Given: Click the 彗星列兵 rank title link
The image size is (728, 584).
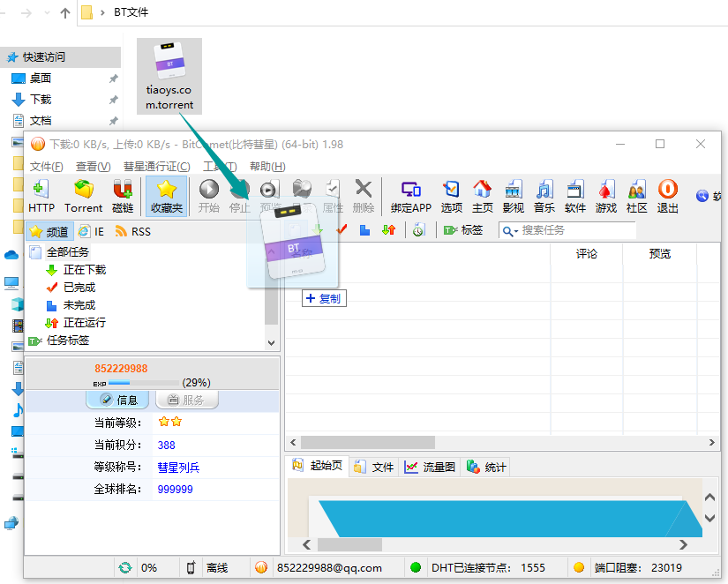Looking at the screenshot, I should pyautogui.click(x=178, y=468).
